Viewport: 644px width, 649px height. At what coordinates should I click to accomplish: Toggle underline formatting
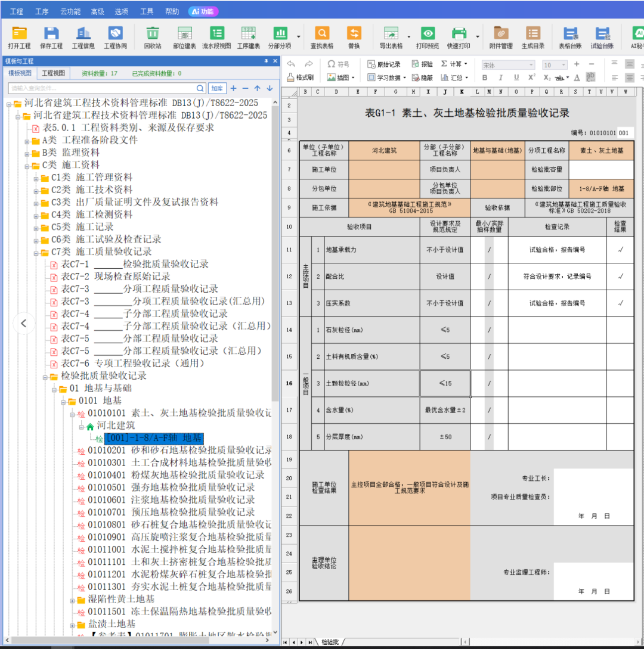click(x=516, y=77)
